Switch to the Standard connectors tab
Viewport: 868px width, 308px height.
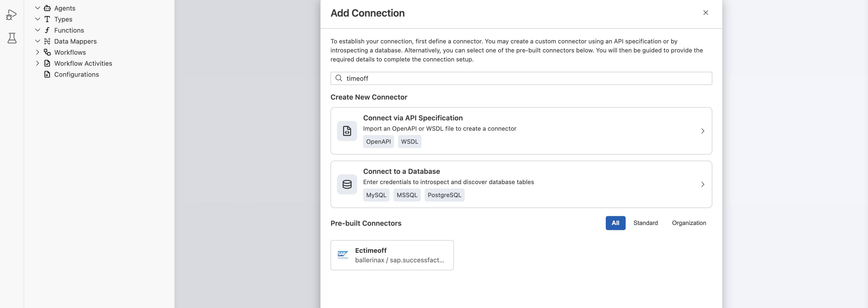click(645, 223)
